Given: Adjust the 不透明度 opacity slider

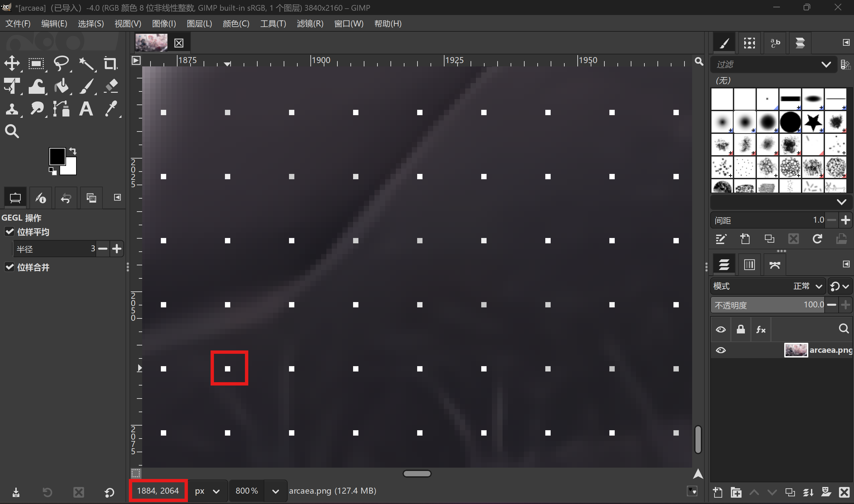Looking at the screenshot, I should click(x=768, y=305).
